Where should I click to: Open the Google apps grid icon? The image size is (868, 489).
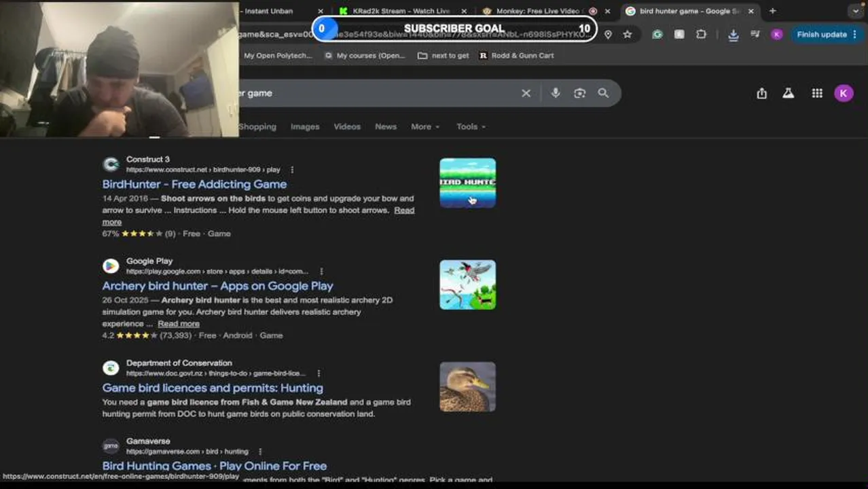(x=817, y=94)
